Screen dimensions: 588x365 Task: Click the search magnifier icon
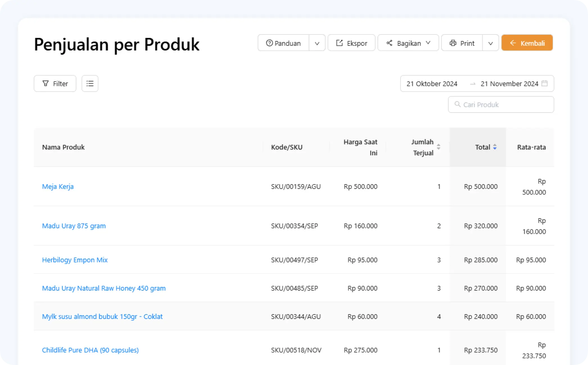(x=458, y=104)
